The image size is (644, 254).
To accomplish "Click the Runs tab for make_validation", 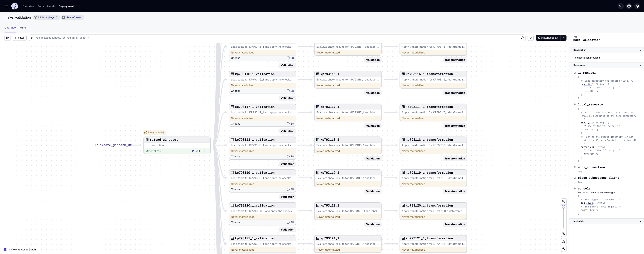I will [x=23, y=28].
